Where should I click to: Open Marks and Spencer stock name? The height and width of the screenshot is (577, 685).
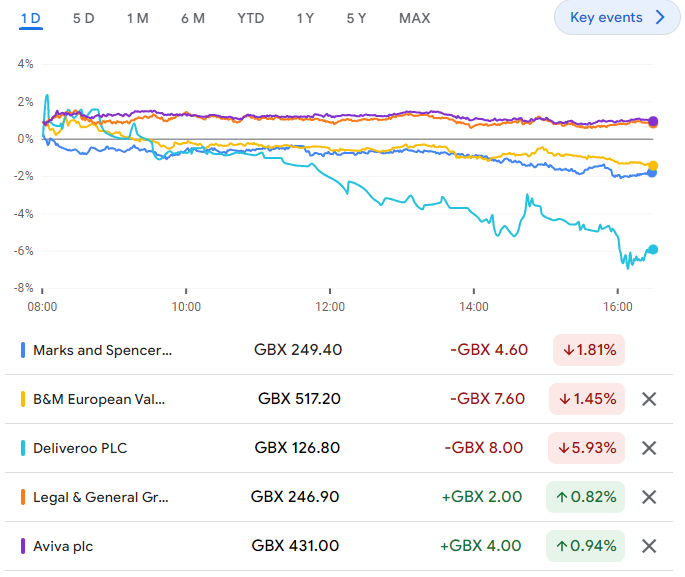pyautogui.click(x=103, y=350)
